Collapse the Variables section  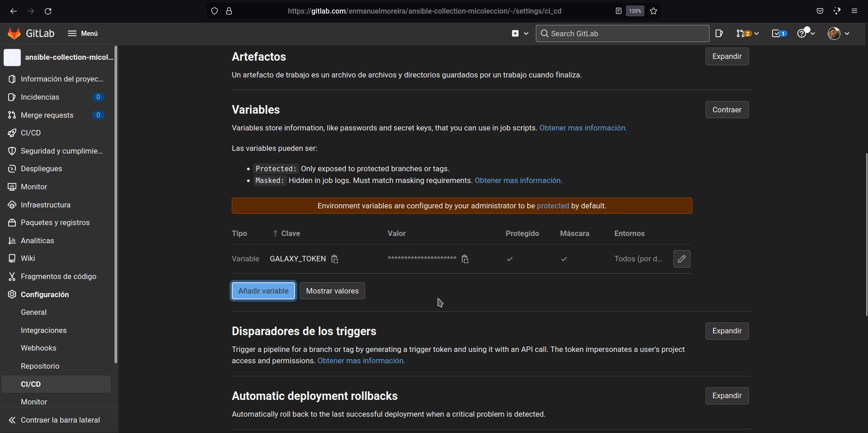727,110
